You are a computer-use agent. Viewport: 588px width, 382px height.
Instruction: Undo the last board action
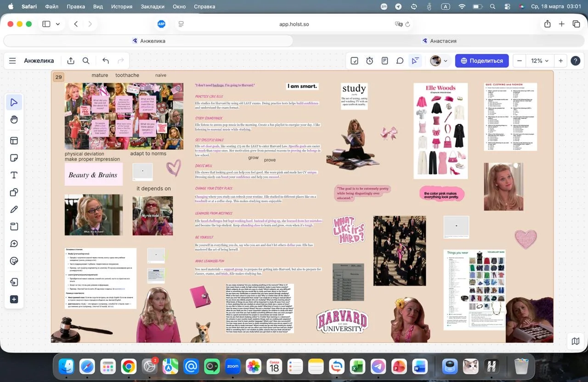(106, 61)
